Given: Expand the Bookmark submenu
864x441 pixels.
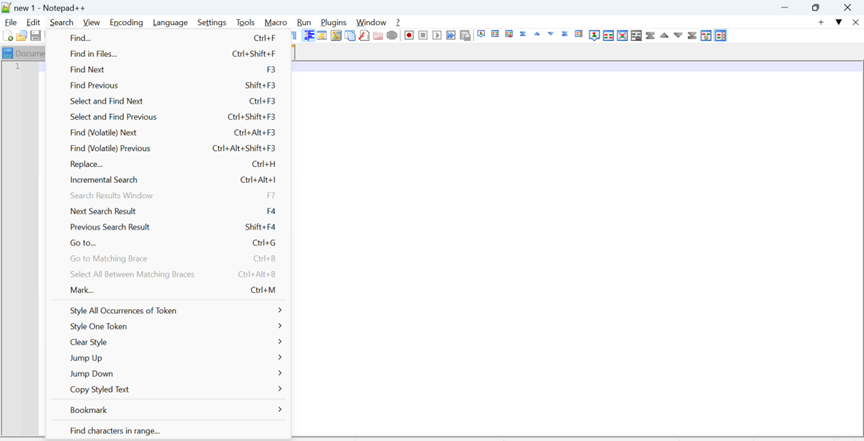Looking at the screenshot, I should [169, 410].
